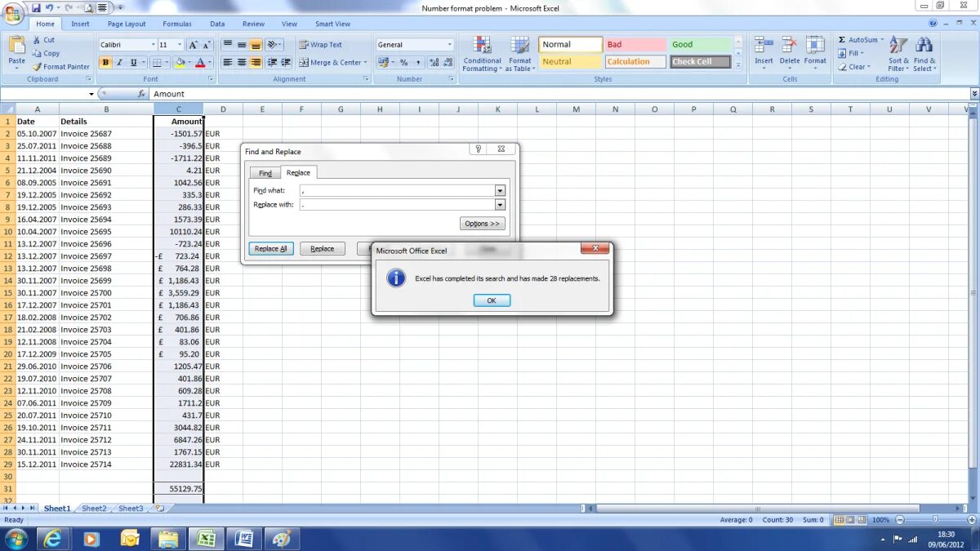Viewport: 980px width, 551px height.
Task: Click the Cut scissors icon
Action: 37,39
